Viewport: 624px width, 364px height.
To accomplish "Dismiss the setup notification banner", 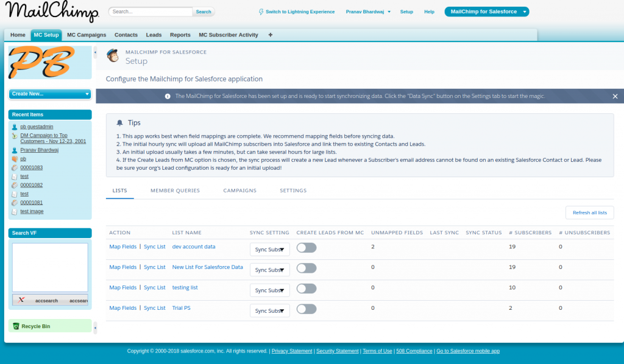I will pos(615,96).
